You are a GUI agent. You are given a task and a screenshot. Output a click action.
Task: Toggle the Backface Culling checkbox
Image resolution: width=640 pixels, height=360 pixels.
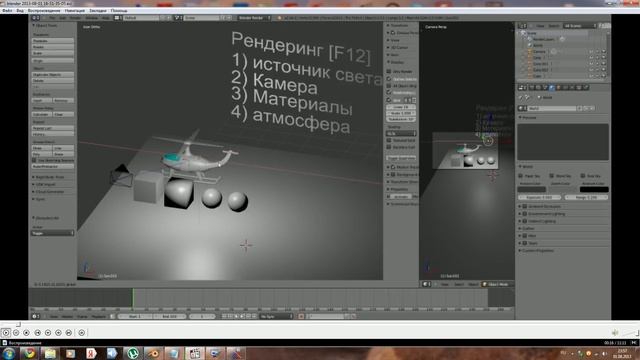389,147
